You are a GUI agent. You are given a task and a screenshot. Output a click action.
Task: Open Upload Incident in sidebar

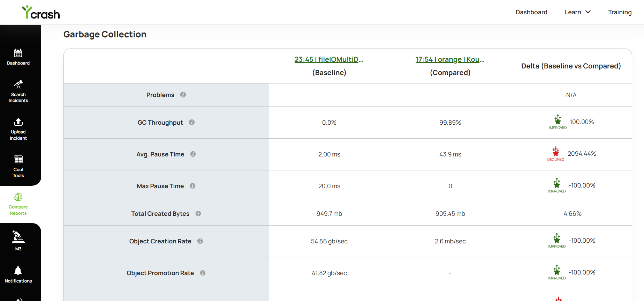point(18,129)
